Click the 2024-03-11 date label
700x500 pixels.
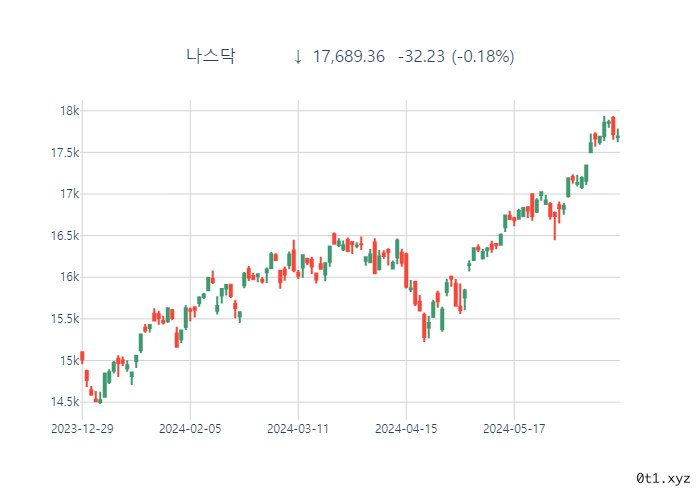click(x=298, y=429)
